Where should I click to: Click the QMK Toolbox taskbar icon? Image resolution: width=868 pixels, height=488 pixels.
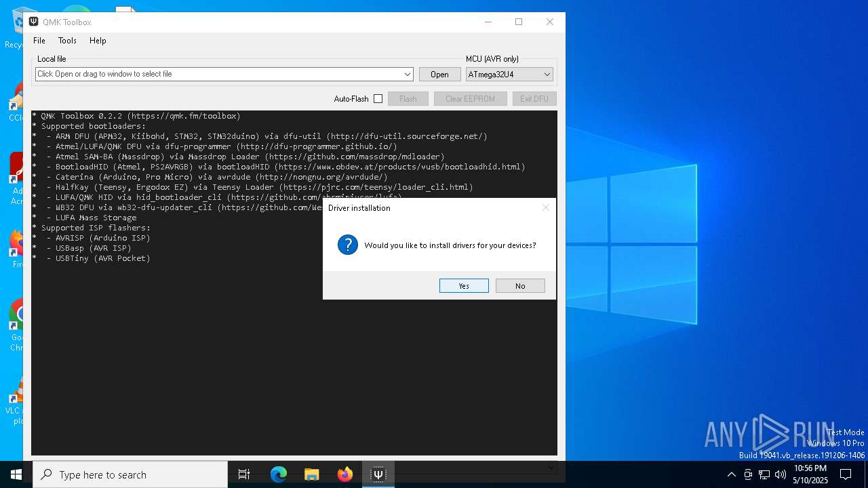click(378, 474)
